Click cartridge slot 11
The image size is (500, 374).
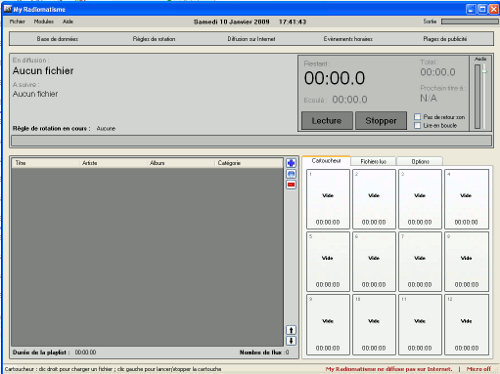click(x=420, y=324)
